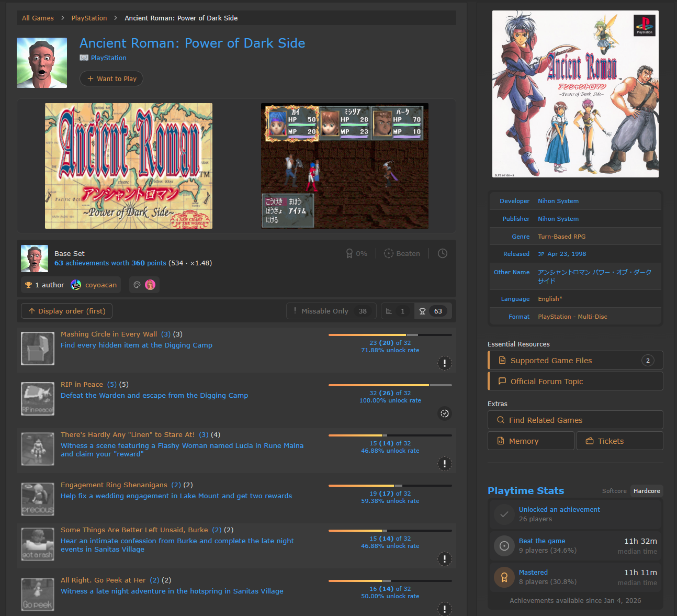Image resolution: width=677 pixels, height=616 pixels.
Task: Click the artwork palette icon
Action: pos(137,285)
